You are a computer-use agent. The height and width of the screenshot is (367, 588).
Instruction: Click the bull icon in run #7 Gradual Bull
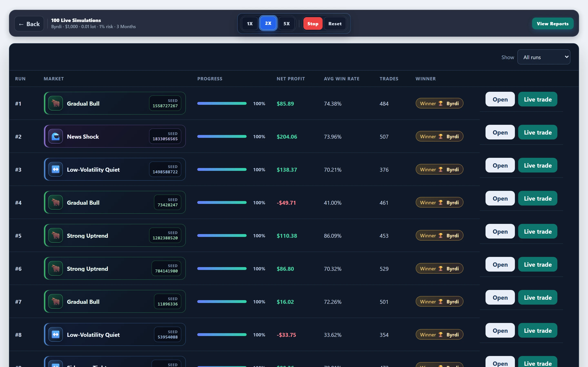click(55, 302)
